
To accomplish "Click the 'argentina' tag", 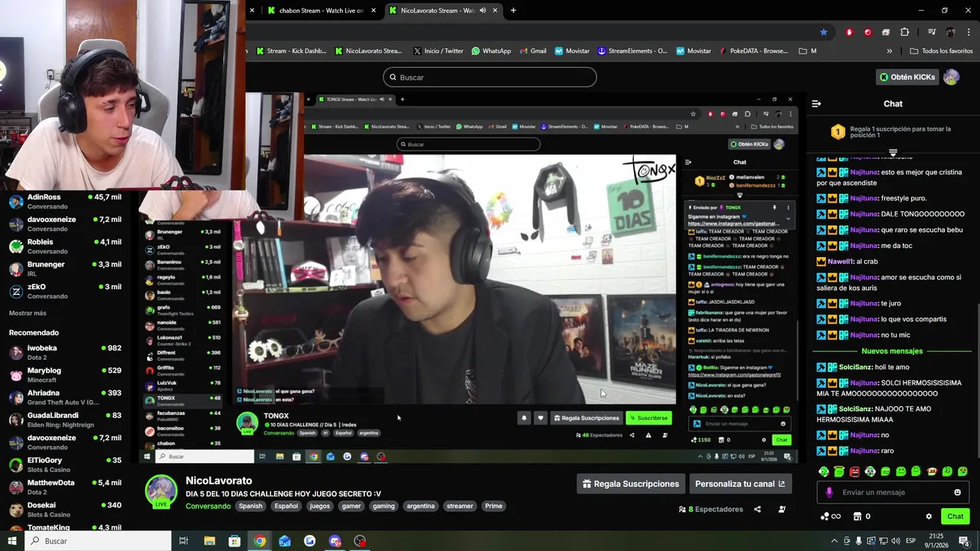I will (x=420, y=506).
